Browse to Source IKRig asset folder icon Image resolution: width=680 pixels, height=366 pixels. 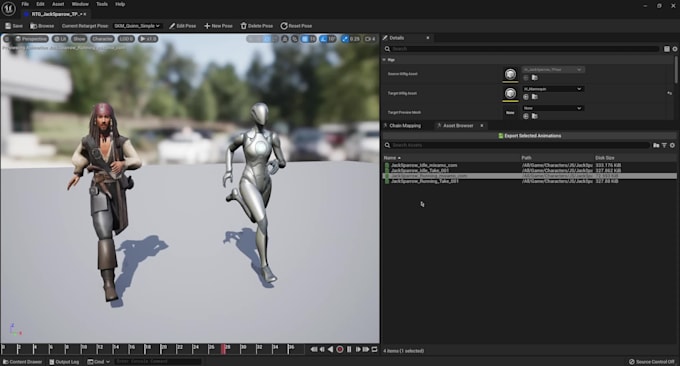[535, 78]
